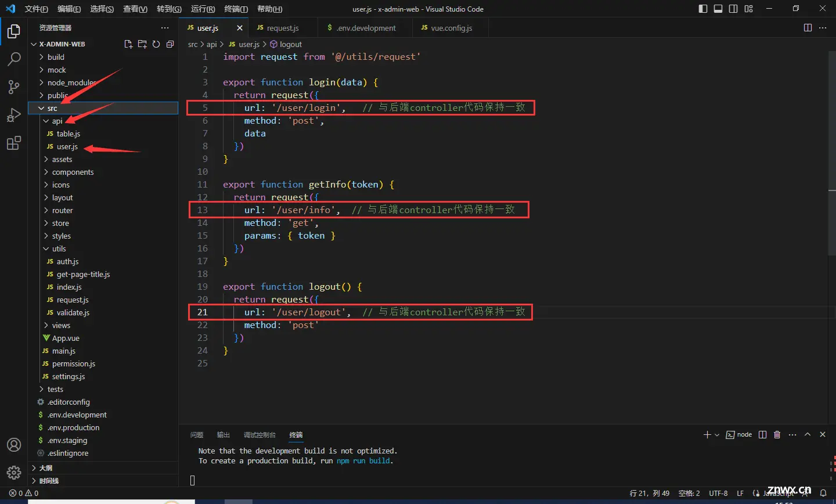Open auth.js in utils folder

pos(67,261)
